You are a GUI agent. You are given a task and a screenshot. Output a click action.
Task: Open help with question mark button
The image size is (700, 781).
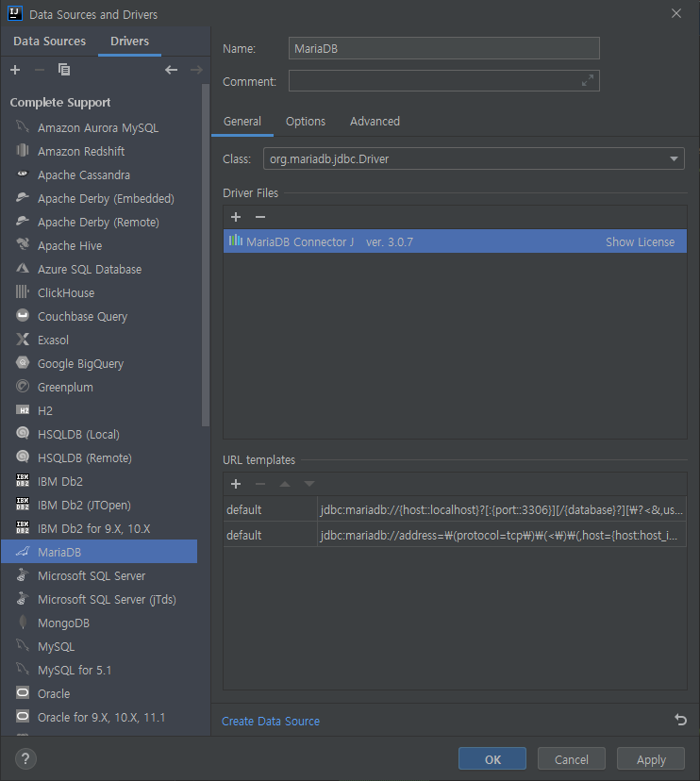[25, 758]
